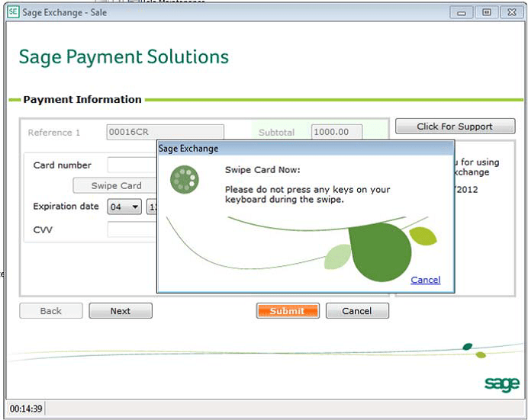Click the Subtotal field showing 1000.00
Viewport: 528px width, 420px height.
tap(336, 132)
